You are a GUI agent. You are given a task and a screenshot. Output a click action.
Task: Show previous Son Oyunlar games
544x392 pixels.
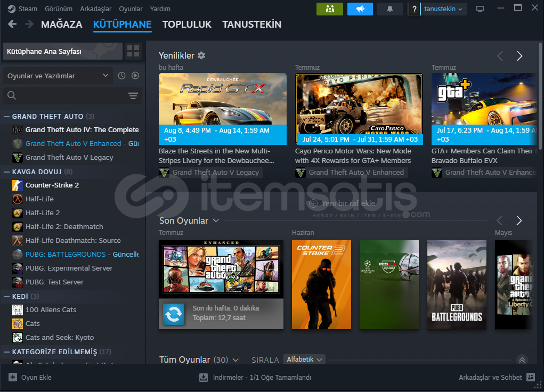500,220
